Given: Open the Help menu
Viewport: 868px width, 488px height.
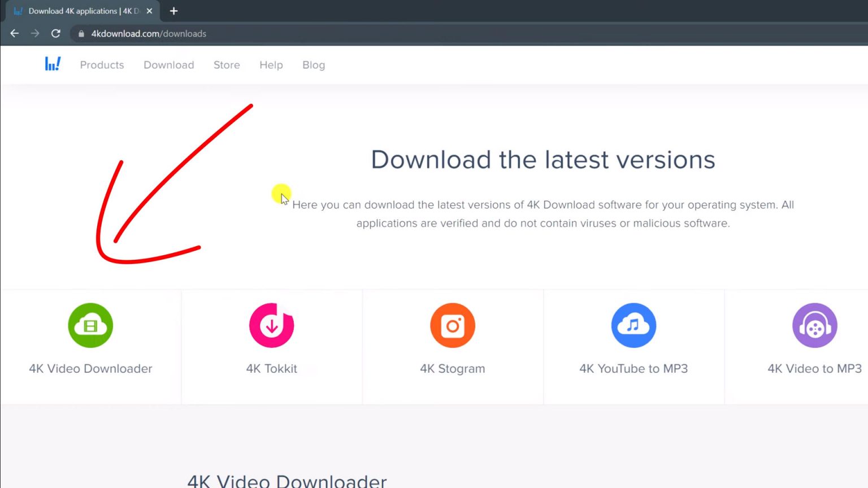Looking at the screenshot, I should coord(271,64).
